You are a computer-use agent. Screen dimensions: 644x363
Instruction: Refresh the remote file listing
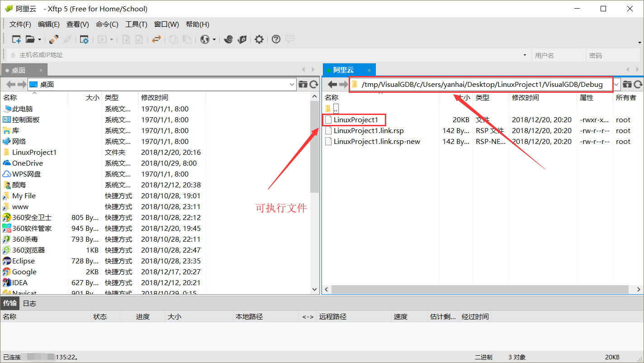[639, 84]
